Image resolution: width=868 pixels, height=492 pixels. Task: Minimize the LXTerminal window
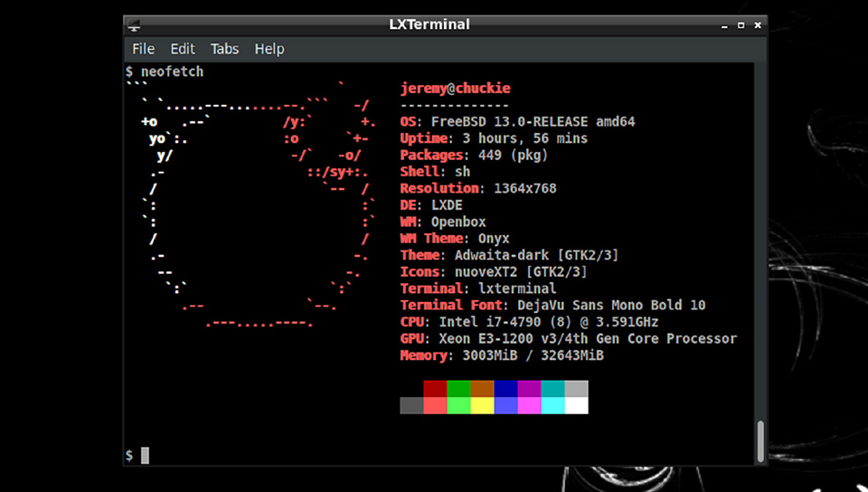(x=724, y=25)
